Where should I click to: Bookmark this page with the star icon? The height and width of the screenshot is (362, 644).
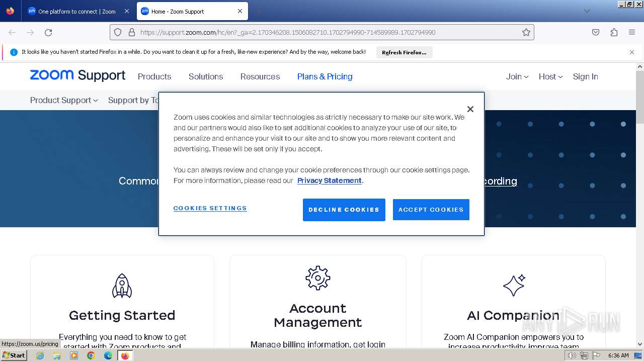coord(526,32)
